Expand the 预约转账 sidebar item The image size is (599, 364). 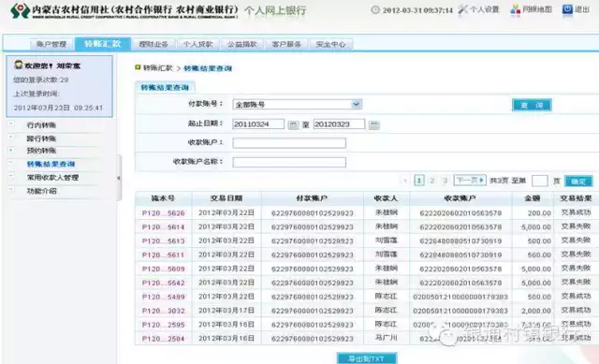(x=10, y=150)
